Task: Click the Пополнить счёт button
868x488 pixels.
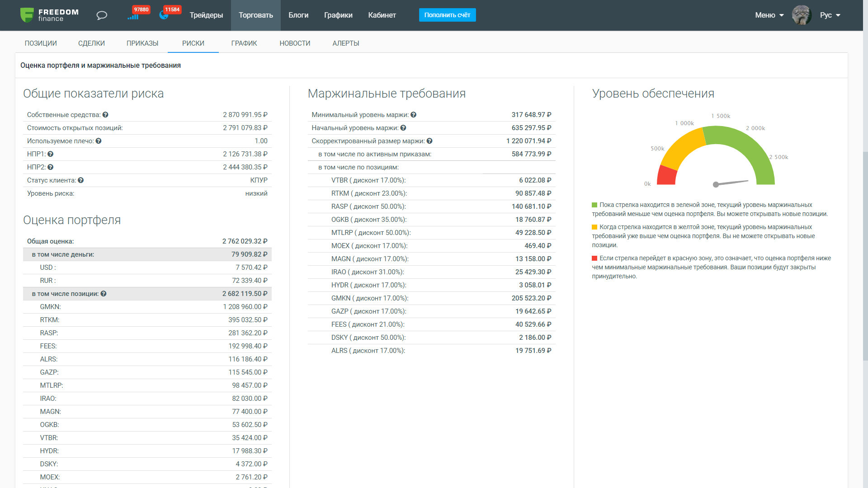Action: 447,15
